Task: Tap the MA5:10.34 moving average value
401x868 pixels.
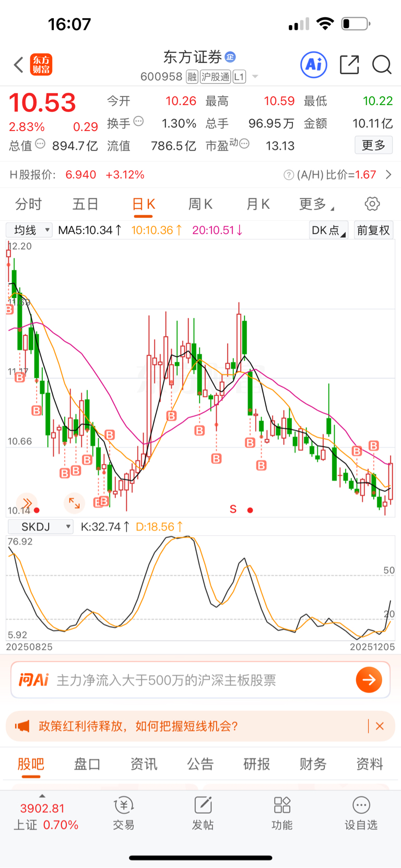Action: (90, 230)
